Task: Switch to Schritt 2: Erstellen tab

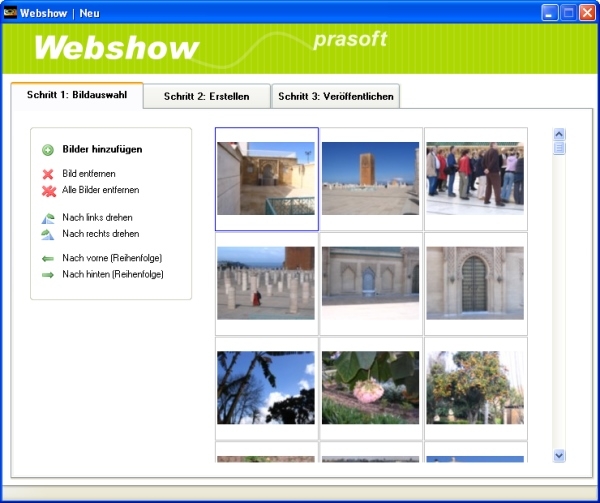Action: pos(206,97)
